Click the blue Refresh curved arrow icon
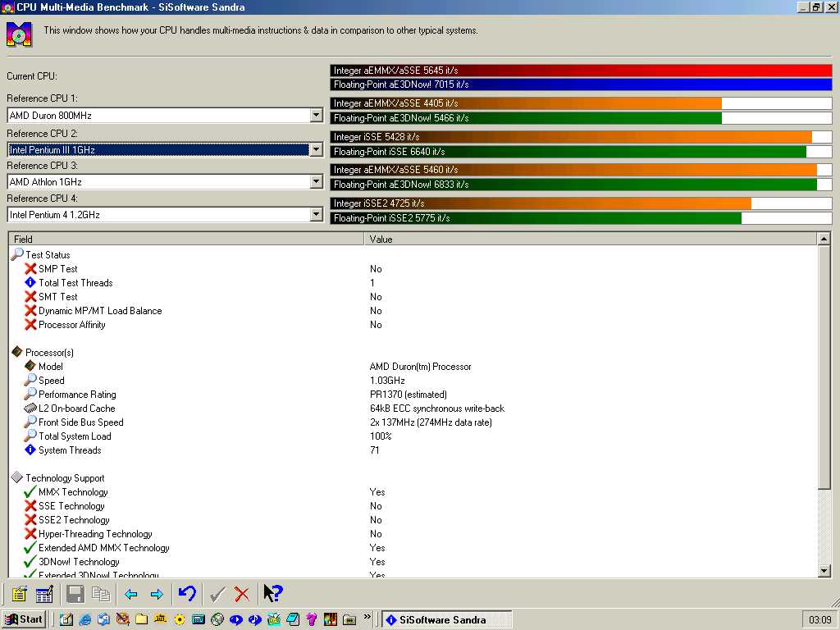Viewport: 840px width, 630px height. [x=187, y=593]
